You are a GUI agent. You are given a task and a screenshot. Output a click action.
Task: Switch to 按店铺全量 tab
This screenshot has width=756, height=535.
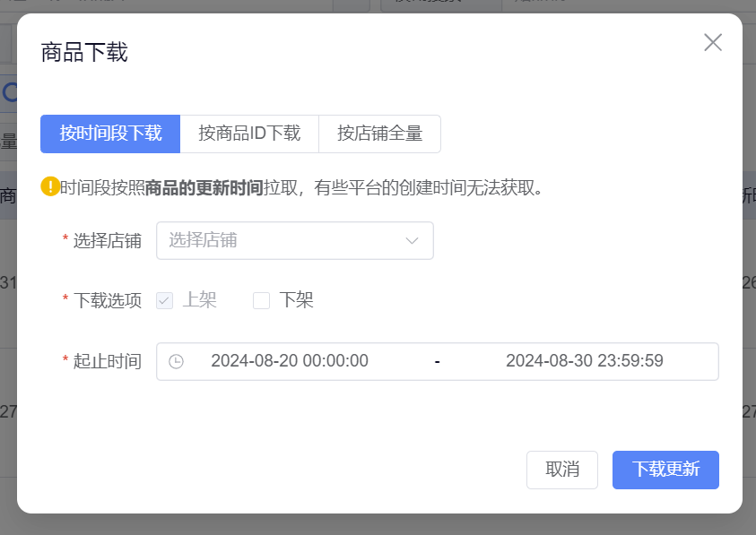(380, 134)
